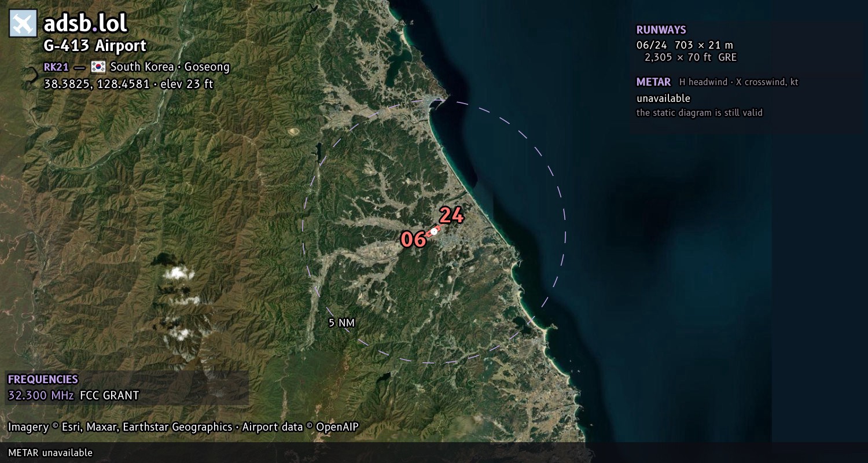Click the H headwind · X crosswind legend

739,82
